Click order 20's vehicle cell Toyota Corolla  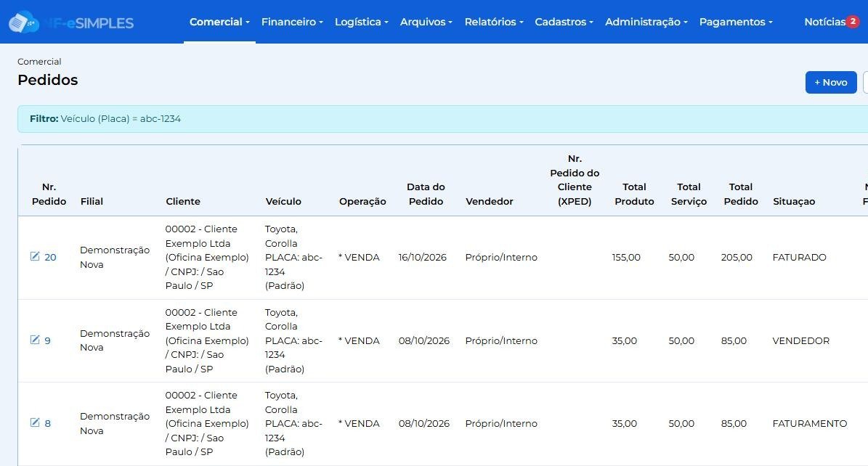pos(293,258)
